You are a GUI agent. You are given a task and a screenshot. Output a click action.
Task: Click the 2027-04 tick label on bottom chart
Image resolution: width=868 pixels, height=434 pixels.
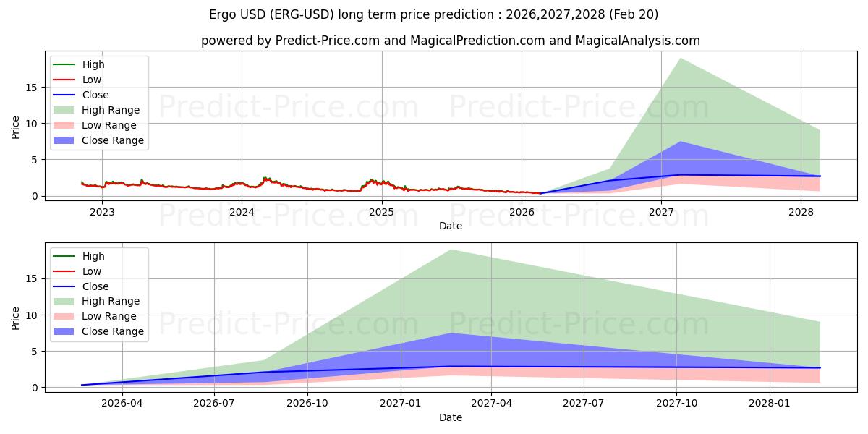coord(492,404)
